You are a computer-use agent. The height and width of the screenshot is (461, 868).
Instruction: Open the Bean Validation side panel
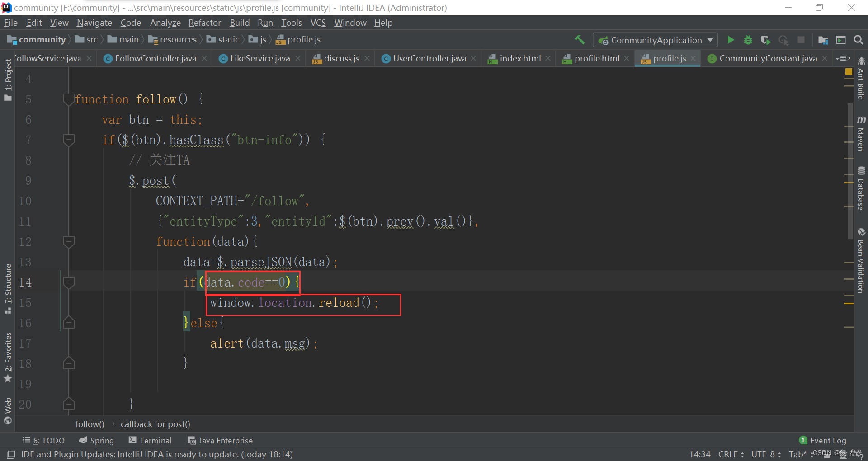pos(861,261)
